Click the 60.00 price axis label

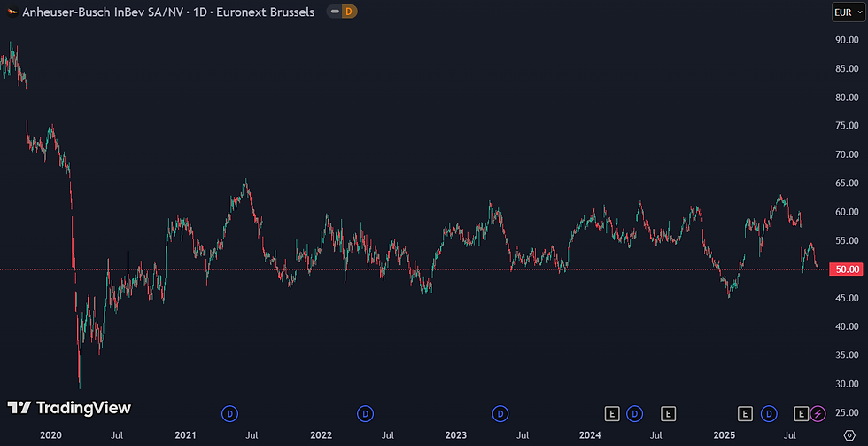[847, 212]
